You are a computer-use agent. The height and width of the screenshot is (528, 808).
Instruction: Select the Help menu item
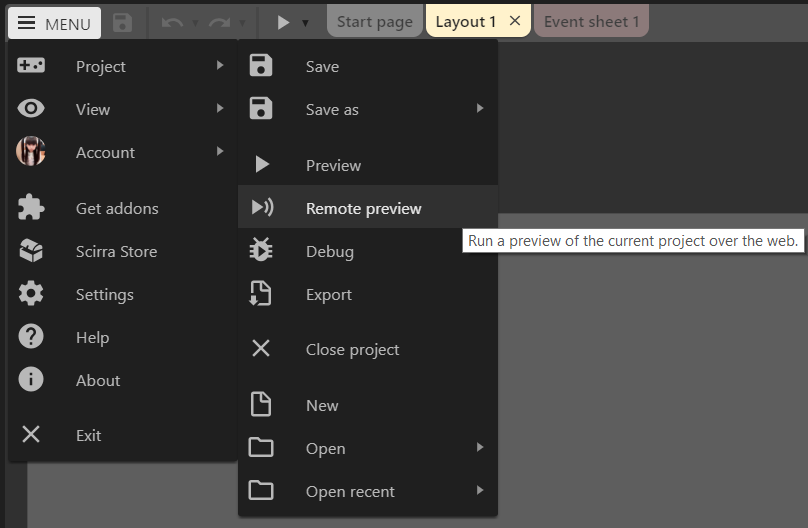pyautogui.click(x=123, y=337)
